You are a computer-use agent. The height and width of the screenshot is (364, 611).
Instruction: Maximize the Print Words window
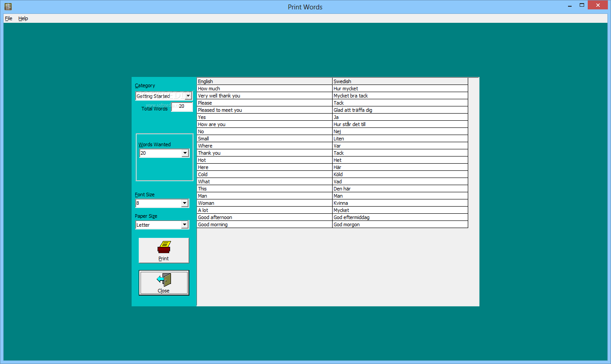tap(581, 5)
